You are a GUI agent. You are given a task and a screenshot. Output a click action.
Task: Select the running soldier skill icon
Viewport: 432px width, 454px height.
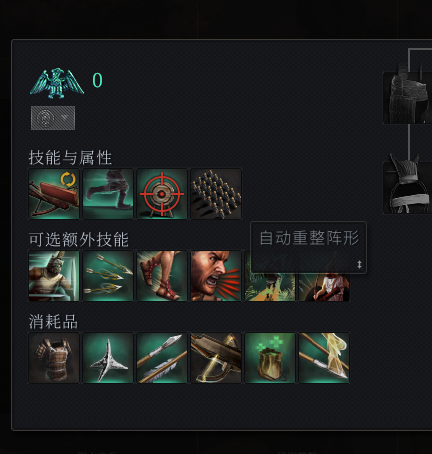tap(108, 194)
